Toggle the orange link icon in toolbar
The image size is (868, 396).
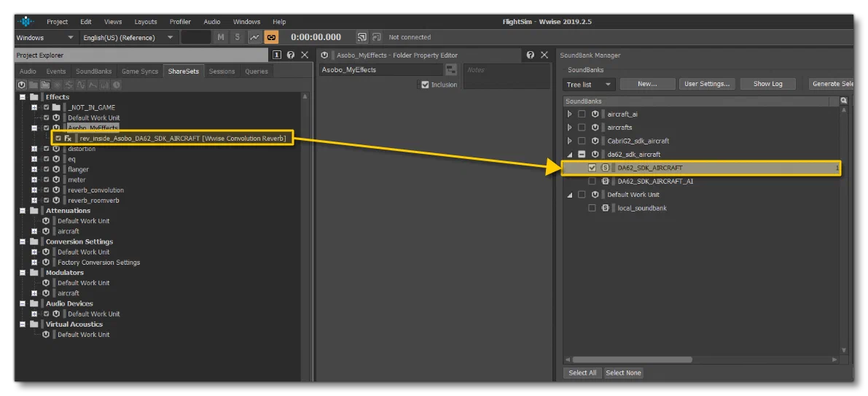tap(271, 37)
